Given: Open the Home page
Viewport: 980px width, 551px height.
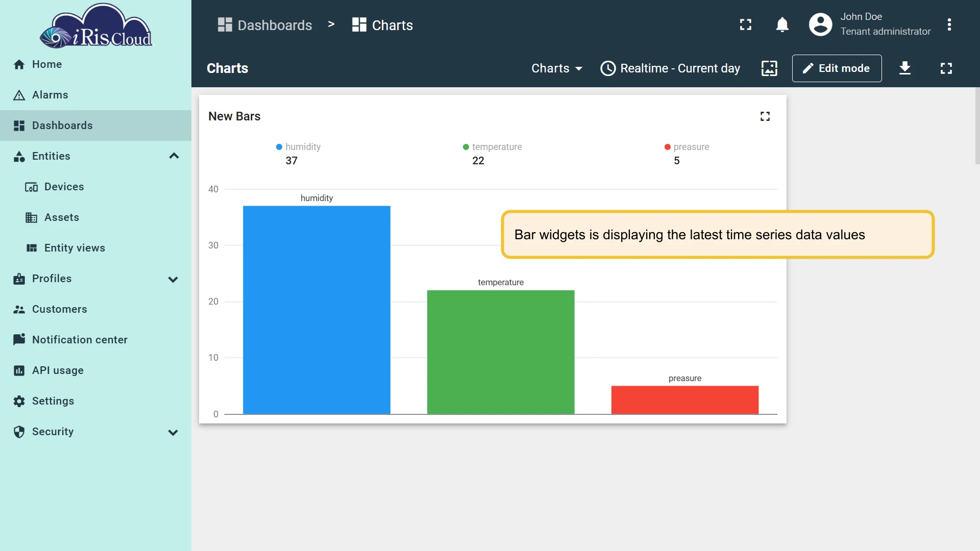Looking at the screenshot, I should click(x=95, y=64).
